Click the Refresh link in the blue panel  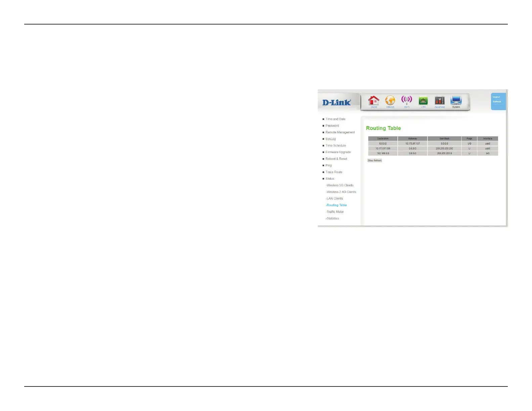tap(497, 102)
